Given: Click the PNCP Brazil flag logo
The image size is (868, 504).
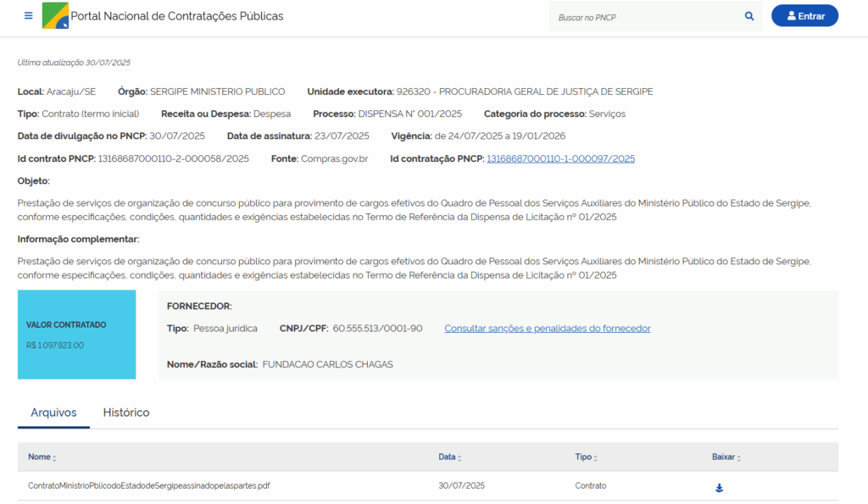Looking at the screenshot, I should coord(55,16).
